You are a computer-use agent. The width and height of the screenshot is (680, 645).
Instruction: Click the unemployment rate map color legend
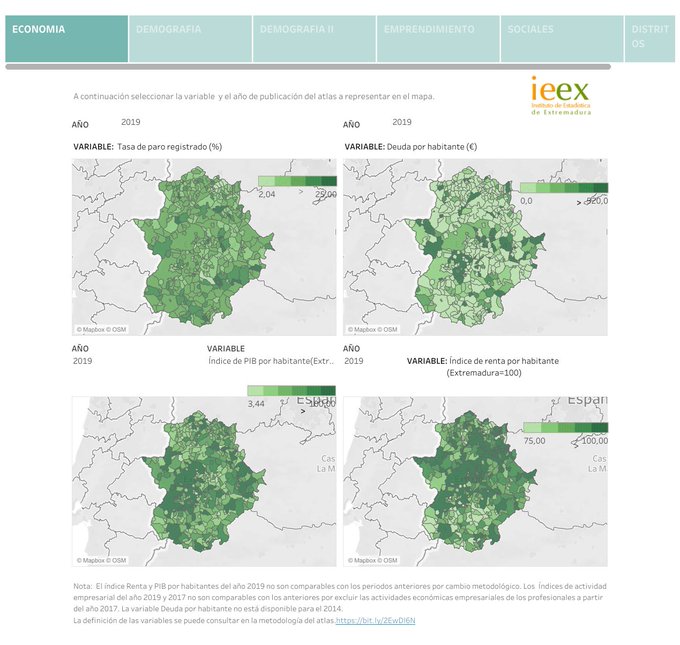pyautogui.click(x=297, y=185)
